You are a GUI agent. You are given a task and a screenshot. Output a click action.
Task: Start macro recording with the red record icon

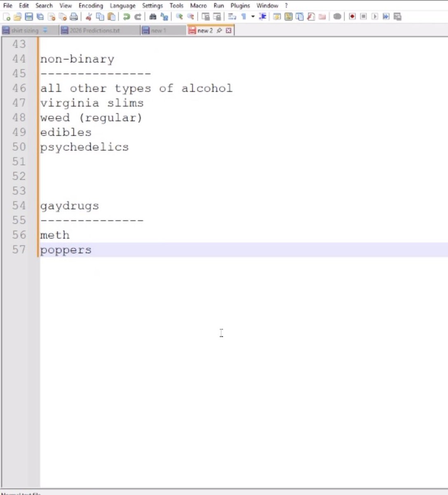[x=352, y=17]
